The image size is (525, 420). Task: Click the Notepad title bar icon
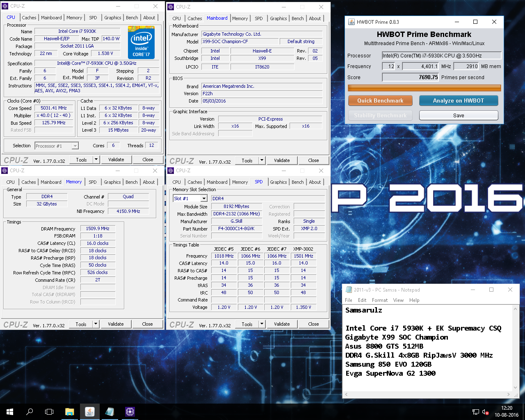click(349, 290)
